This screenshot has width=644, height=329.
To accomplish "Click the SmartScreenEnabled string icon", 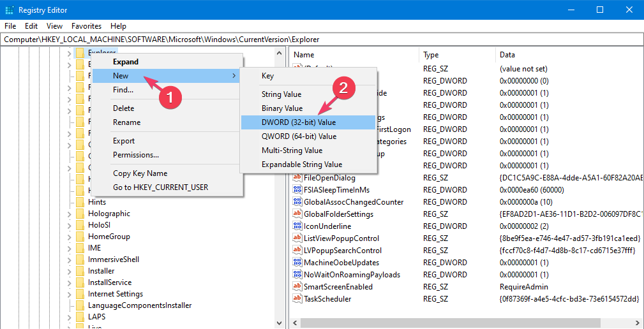I will point(297,287).
